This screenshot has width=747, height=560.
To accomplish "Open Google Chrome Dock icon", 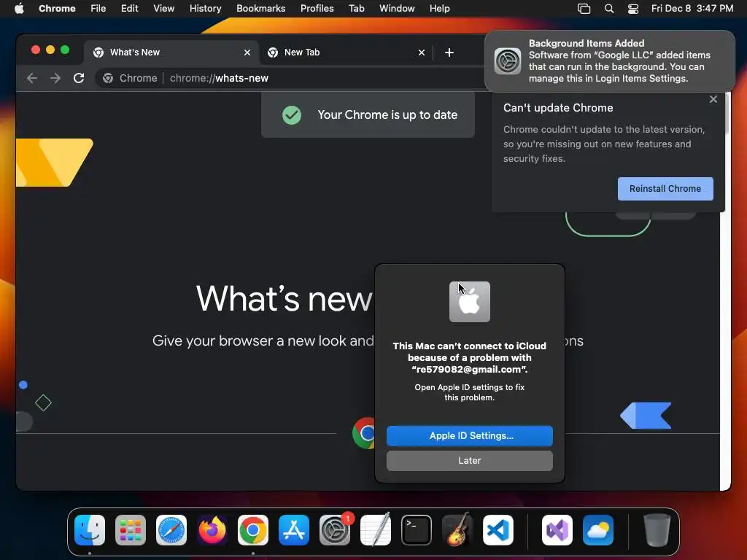I will (x=253, y=529).
